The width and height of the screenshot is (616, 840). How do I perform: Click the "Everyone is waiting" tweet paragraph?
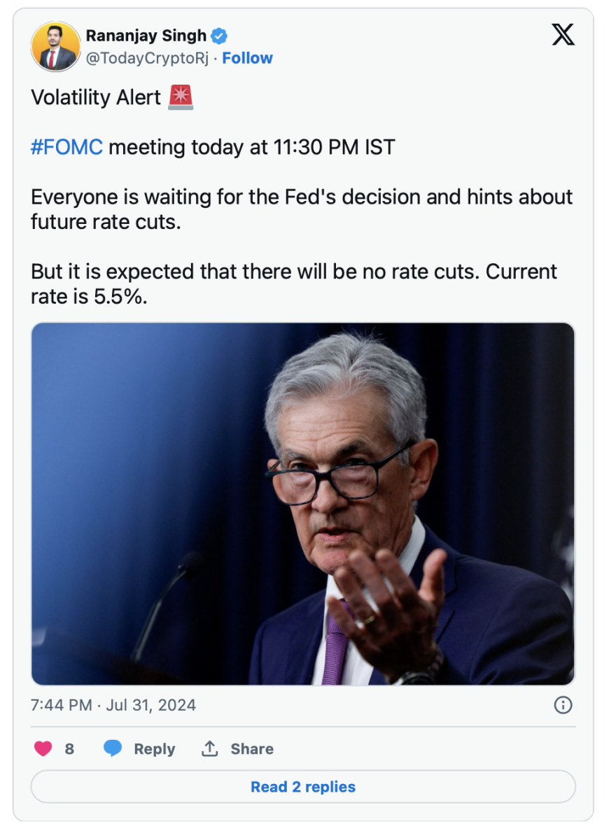[302, 209]
